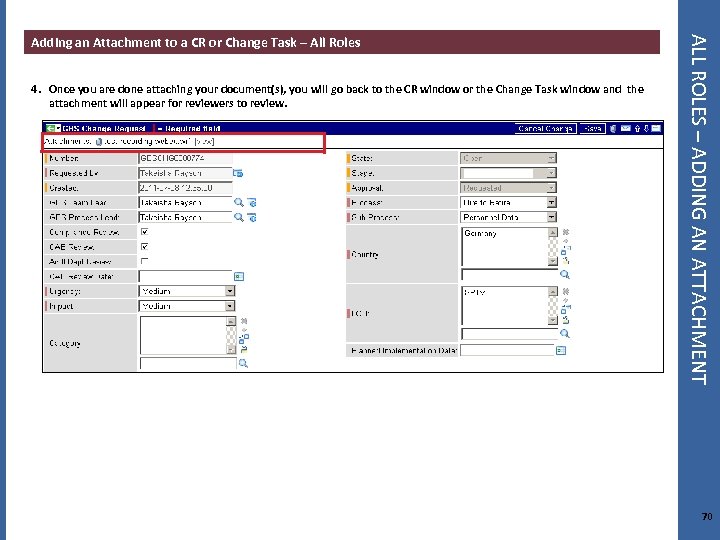This screenshot has width=720, height=540.
Task: Click magnifier lookup under Category list
Action: click(x=243, y=364)
